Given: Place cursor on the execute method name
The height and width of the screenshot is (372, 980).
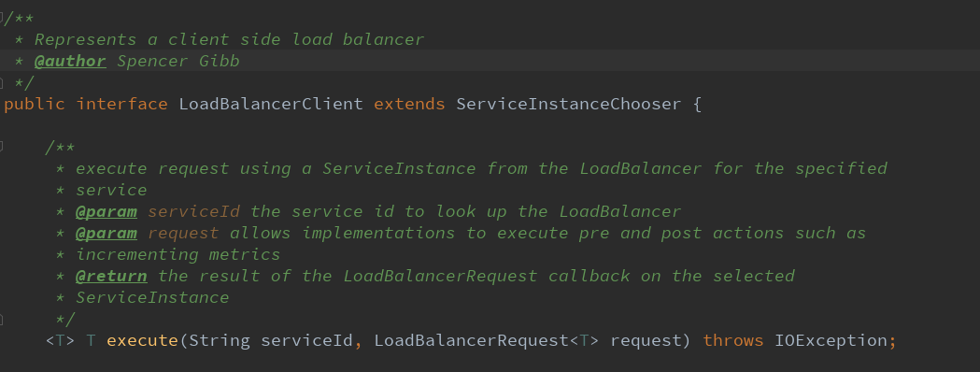Looking at the screenshot, I should click(143, 341).
